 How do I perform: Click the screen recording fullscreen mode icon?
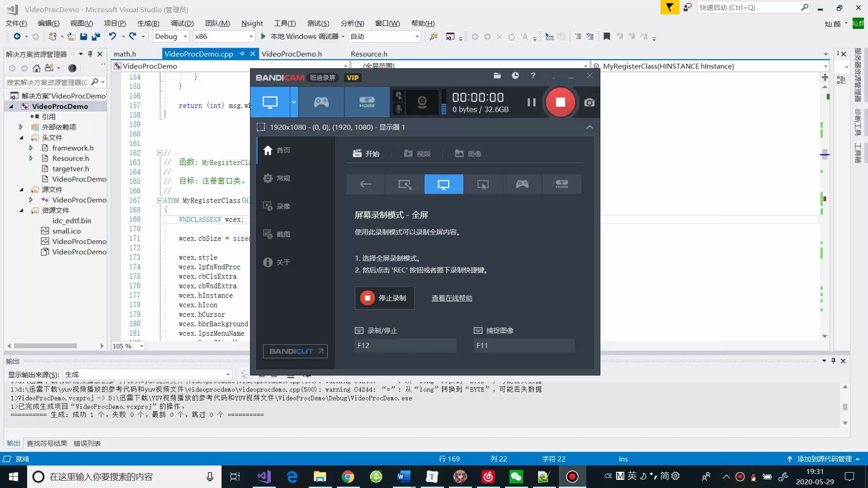click(443, 183)
